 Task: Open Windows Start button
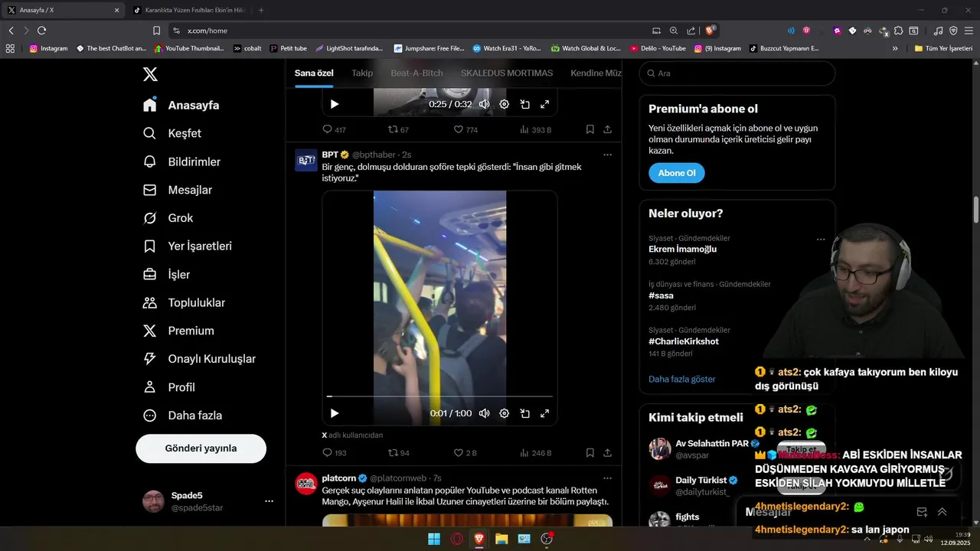click(434, 539)
